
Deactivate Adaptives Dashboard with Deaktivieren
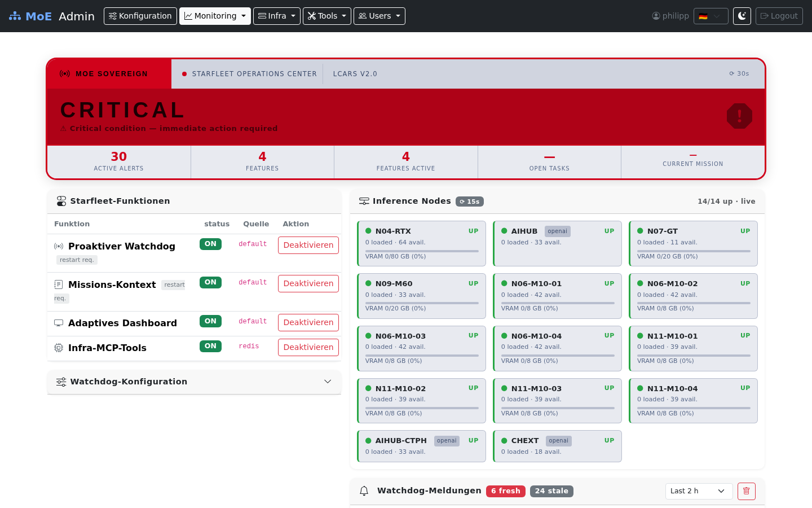308,322
